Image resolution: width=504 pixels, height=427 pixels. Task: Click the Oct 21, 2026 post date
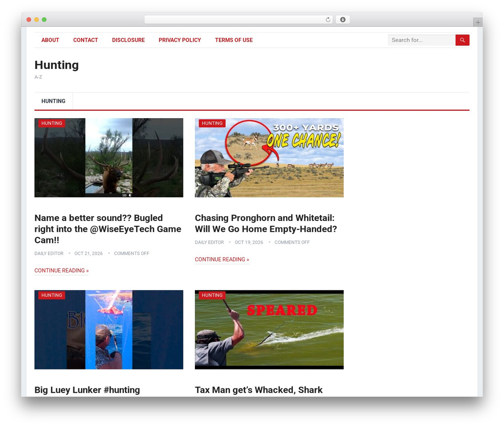point(89,254)
